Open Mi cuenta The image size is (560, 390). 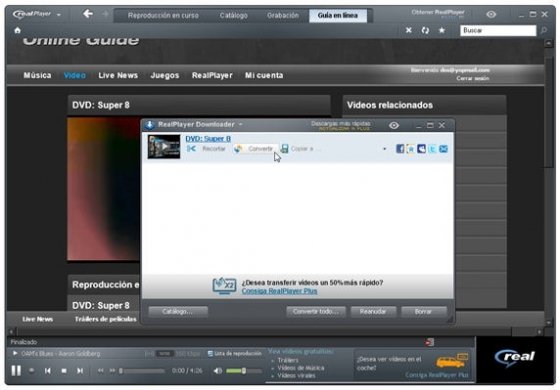click(x=264, y=75)
